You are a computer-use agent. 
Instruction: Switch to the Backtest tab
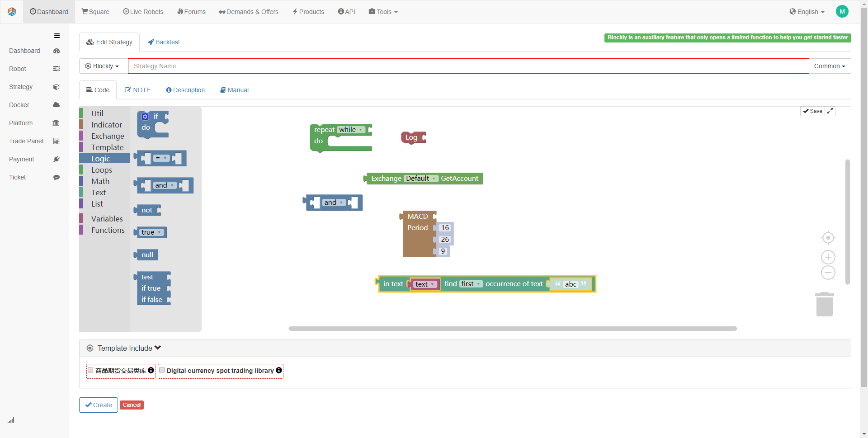[164, 42]
